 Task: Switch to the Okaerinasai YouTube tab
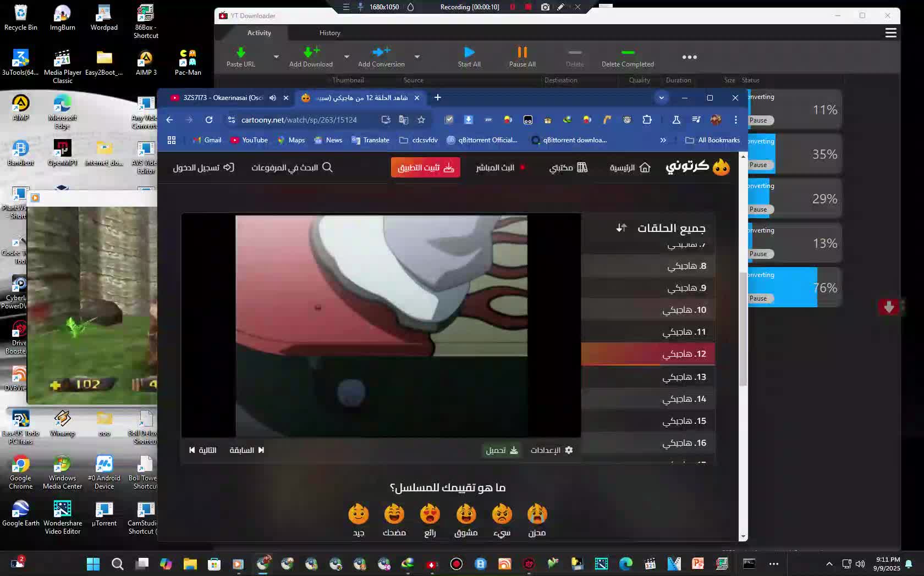pyautogui.click(x=223, y=98)
